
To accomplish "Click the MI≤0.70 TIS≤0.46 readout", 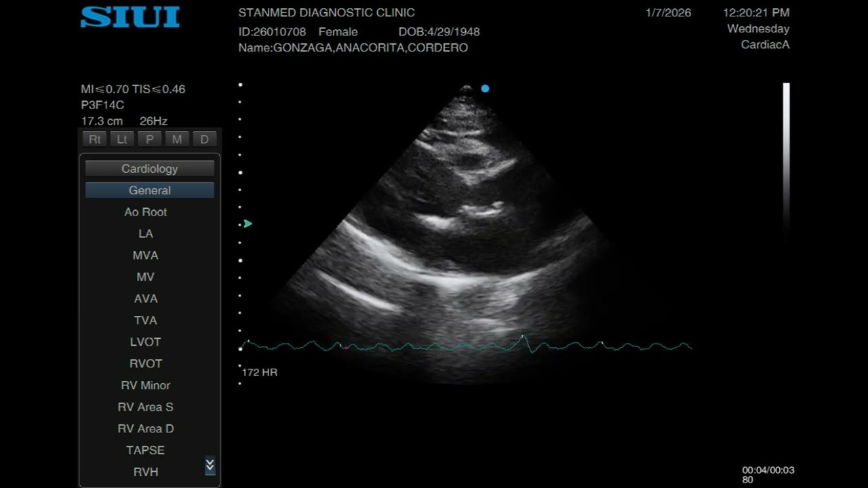I will tap(133, 89).
